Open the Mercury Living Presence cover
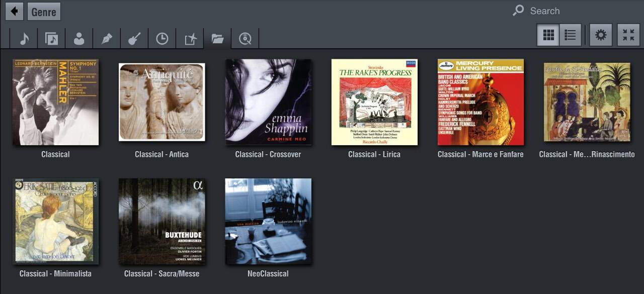 pos(480,102)
